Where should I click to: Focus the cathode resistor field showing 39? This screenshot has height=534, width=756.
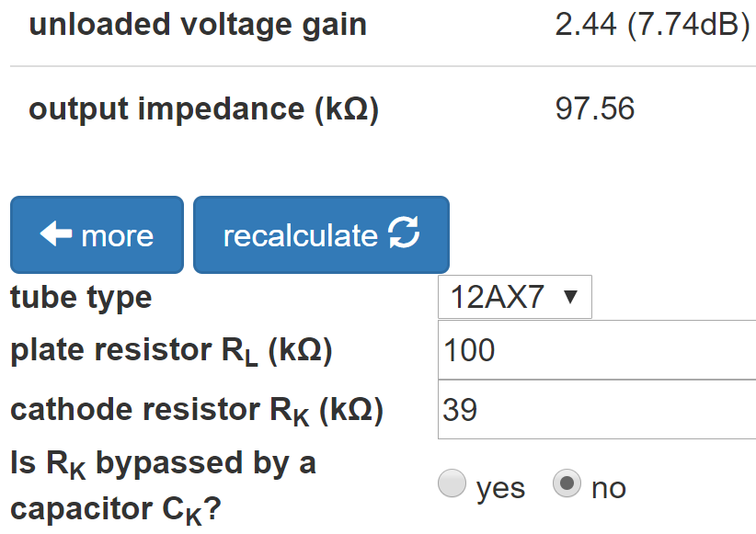pos(597,410)
